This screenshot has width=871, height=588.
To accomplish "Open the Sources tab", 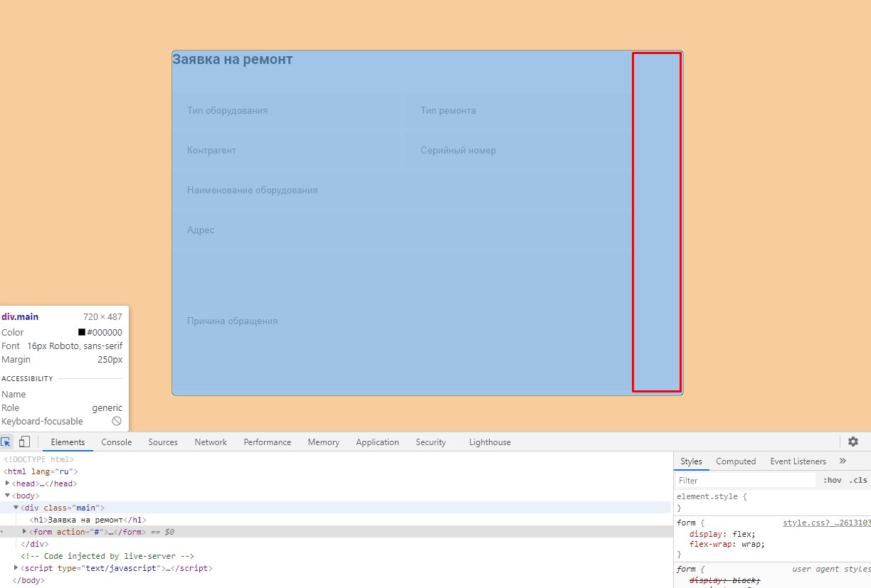I will pos(163,442).
